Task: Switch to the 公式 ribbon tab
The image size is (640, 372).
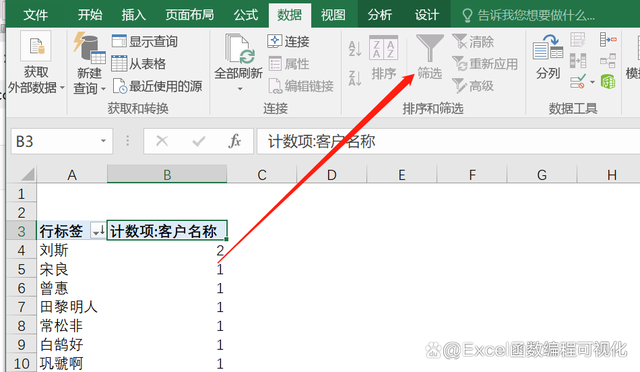Action: click(x=246, y=15)
